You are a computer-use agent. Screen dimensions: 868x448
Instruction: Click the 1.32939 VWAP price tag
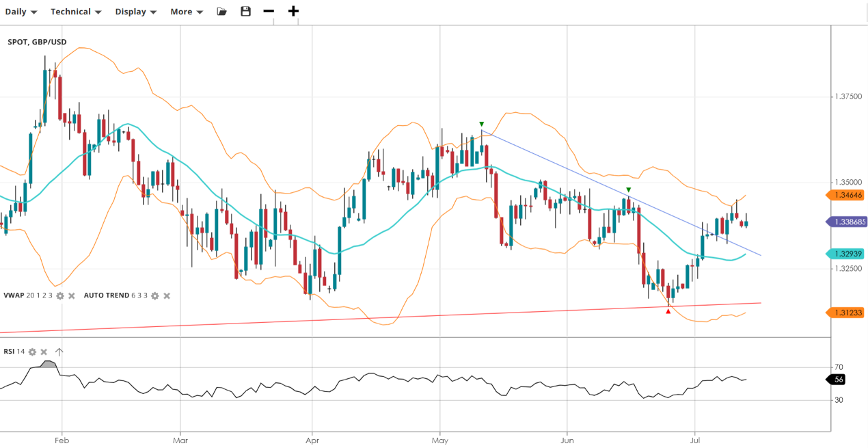845,254
